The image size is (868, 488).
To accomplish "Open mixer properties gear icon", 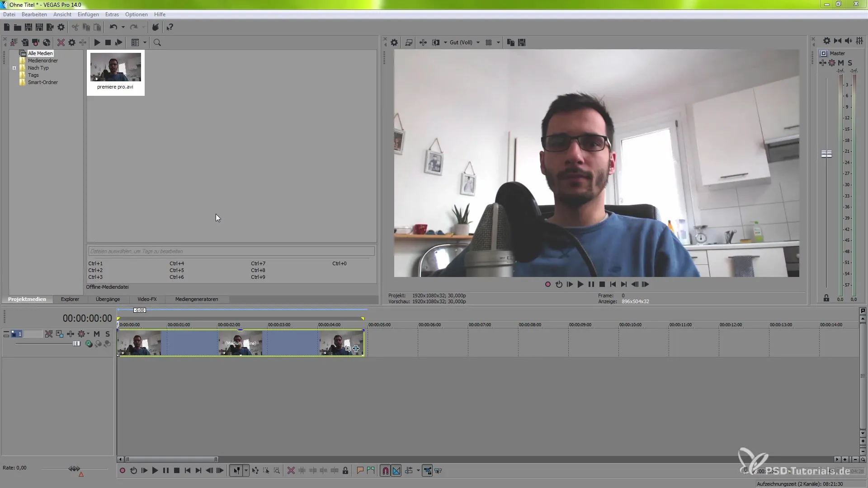I will pyautogui.click(x=826, y=41).
